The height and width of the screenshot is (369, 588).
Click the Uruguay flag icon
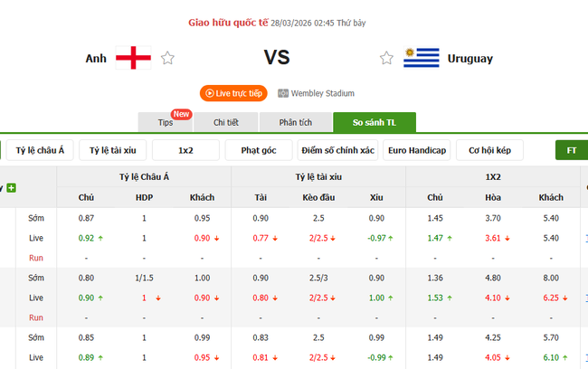[421, 58]
